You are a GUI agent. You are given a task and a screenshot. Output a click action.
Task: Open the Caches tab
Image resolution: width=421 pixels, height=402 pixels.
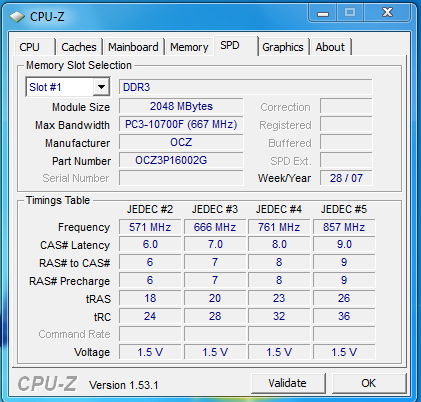coord(79,47)
